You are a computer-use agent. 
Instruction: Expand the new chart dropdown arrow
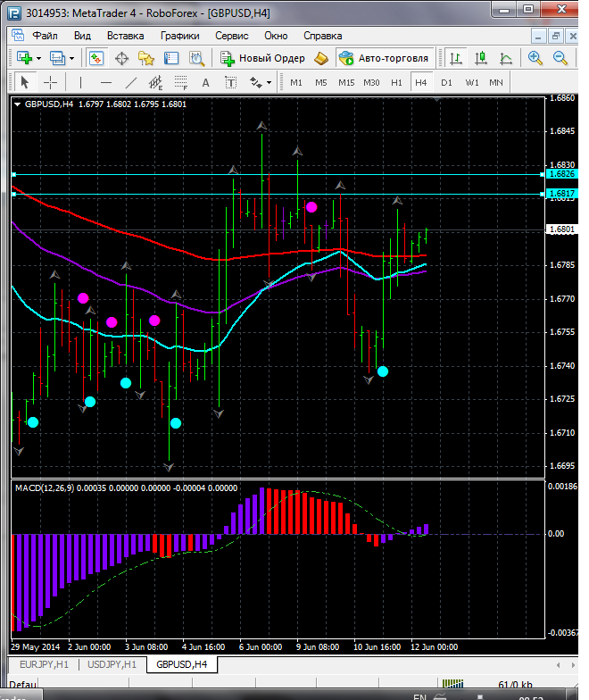click(x=39, y=58)
